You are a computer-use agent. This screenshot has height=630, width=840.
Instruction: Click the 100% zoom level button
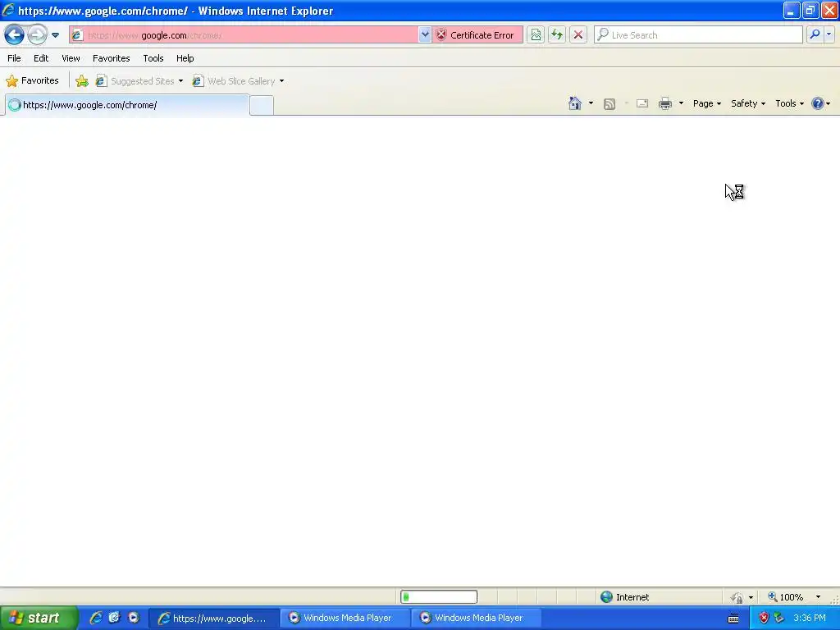pos(785,597)
